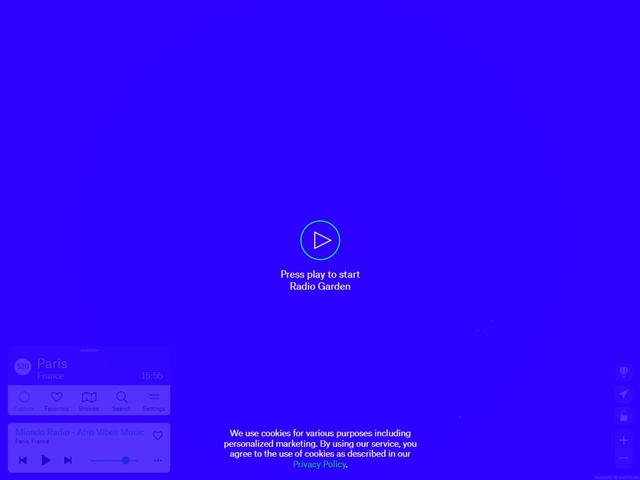Play the current station in the player bar
This screenshot has height=480, width=640.
pyautogui.click(x=46, y=460)
